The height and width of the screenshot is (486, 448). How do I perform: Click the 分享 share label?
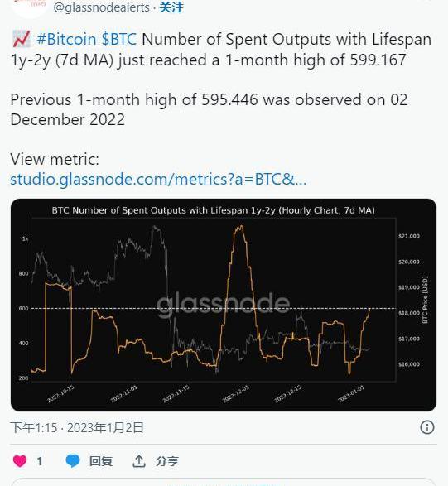click(167, 461)
